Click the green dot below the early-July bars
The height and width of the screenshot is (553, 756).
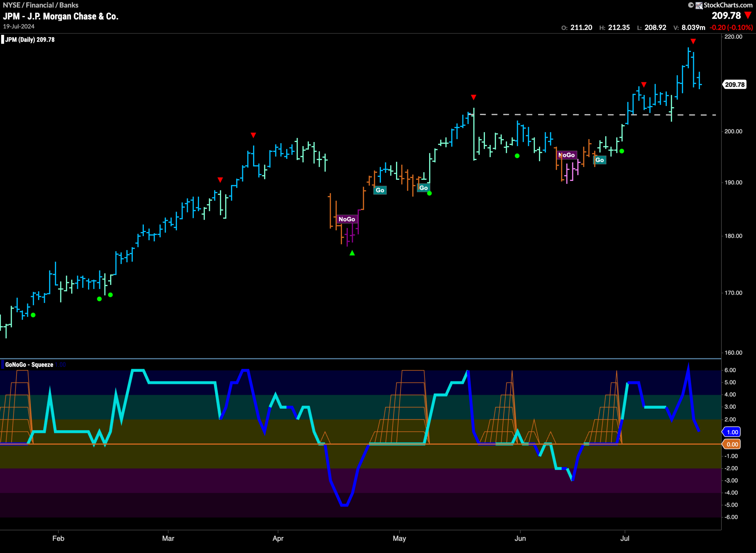pyautogui.click(x=622, y=151)
